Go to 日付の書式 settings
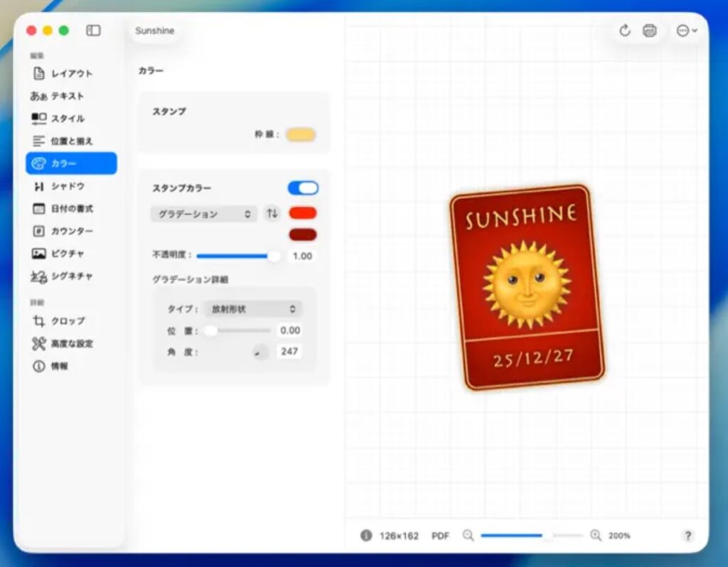Image resolution: width=728 pixels, height=567 pixels. click(x=71, y=209)
